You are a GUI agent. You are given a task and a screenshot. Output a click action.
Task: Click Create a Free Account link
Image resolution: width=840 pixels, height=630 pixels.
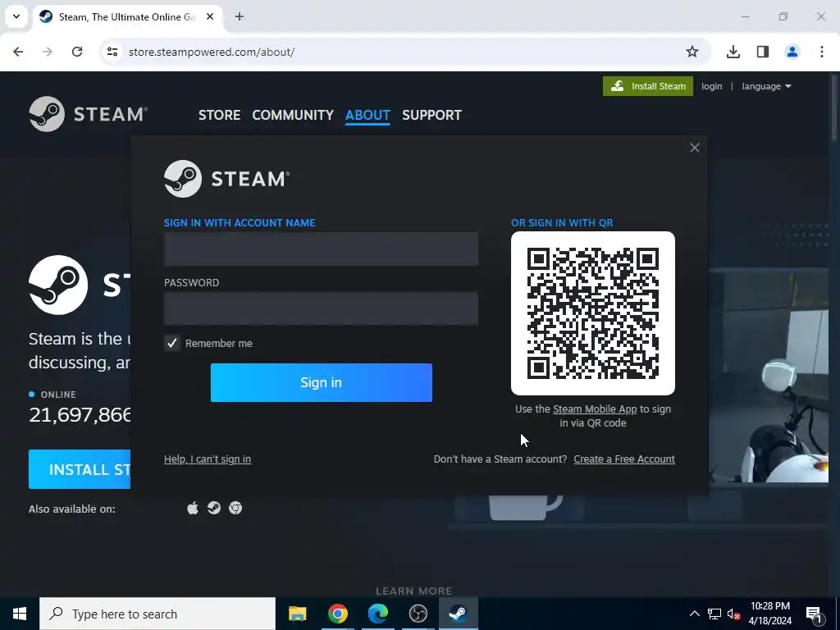pos(624,459)
